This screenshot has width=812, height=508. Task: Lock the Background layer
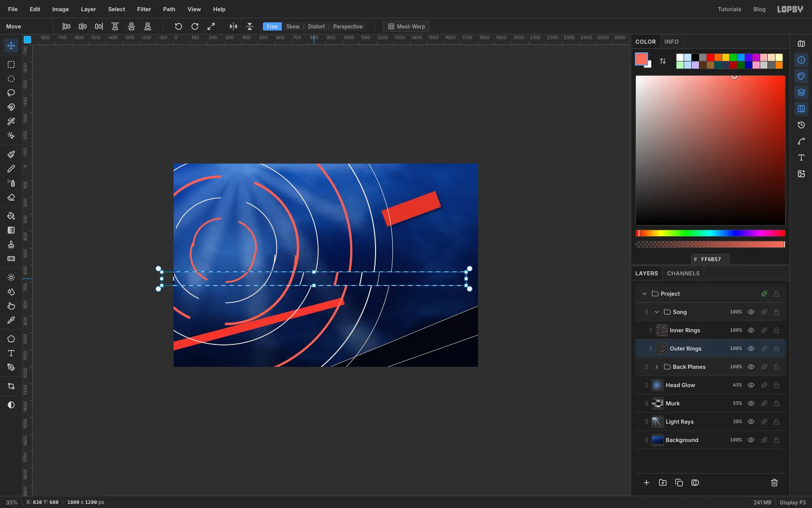coord(776,440)
